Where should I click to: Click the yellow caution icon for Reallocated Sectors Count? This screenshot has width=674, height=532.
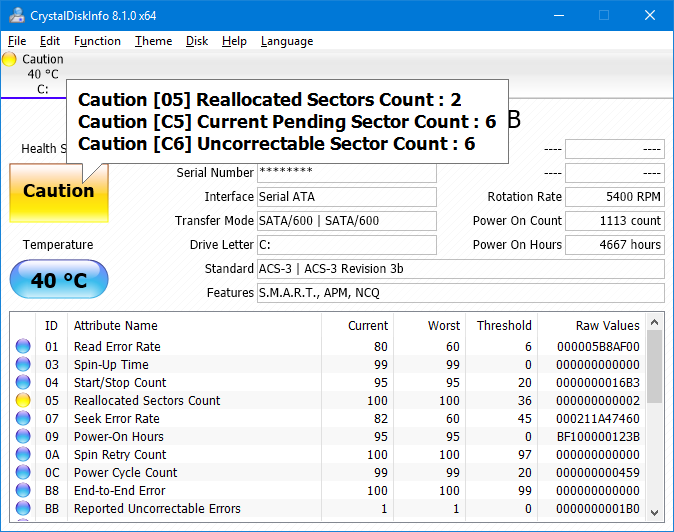point(23,401)
